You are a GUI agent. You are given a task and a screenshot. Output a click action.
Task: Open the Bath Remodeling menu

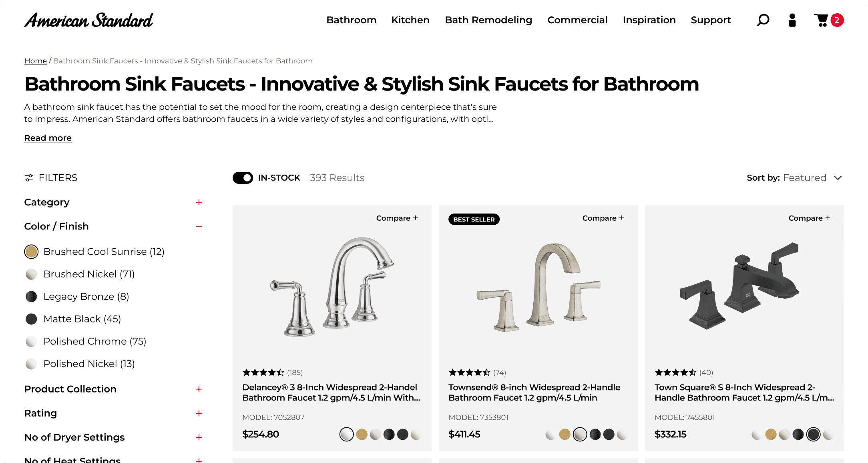[x=488, y=20]
